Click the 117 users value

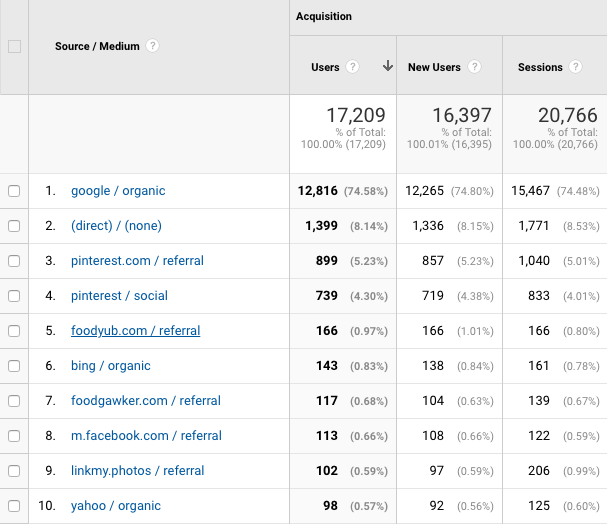tap(327, 401)
